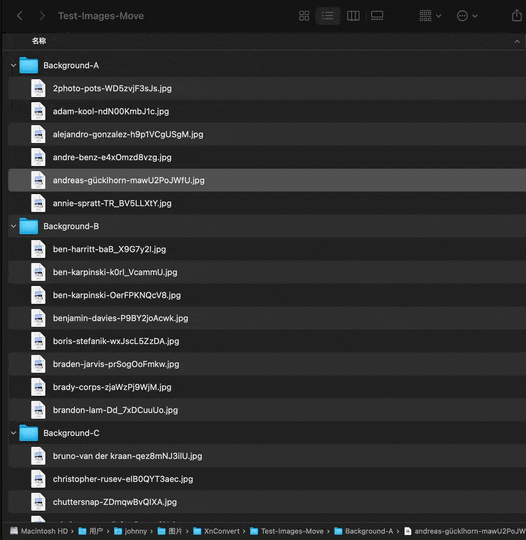This screenshot has height=540, width=526.
Task: Switch to list view
Action: pos(327,16)
